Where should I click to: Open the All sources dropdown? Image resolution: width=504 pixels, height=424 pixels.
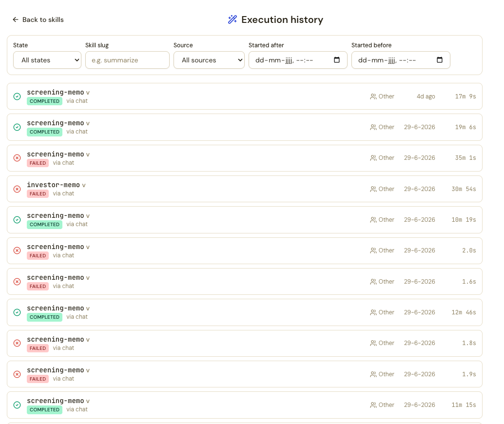coord(209,60)
